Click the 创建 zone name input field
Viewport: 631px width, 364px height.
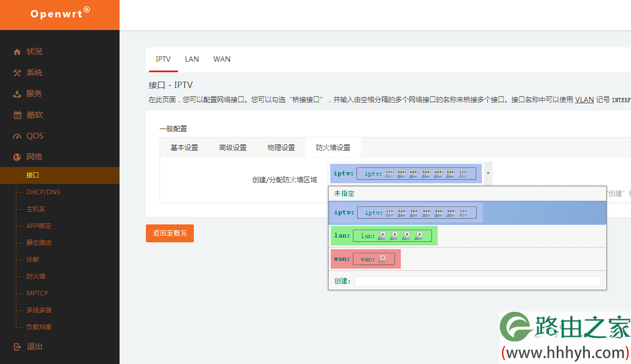[478, 281]
